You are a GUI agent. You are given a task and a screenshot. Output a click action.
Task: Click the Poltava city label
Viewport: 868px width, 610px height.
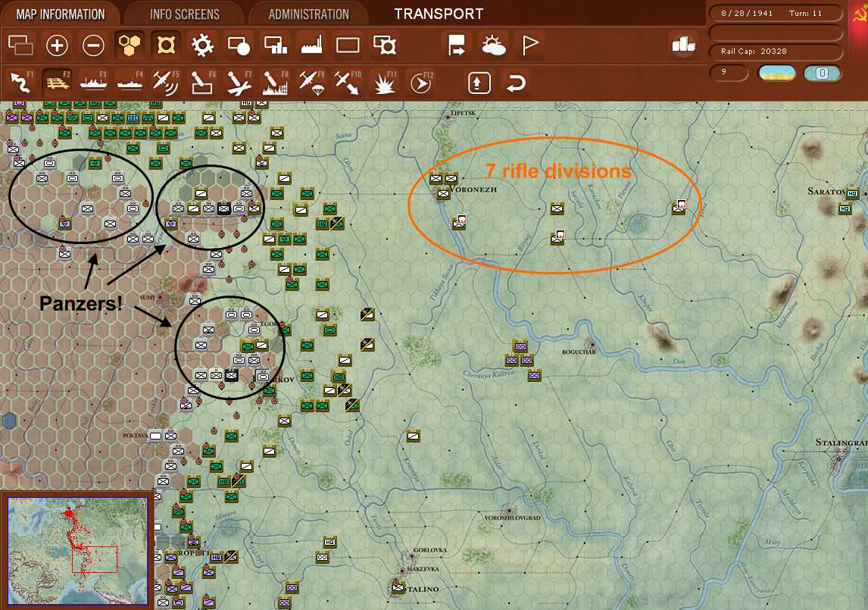[x=136, y=436]
